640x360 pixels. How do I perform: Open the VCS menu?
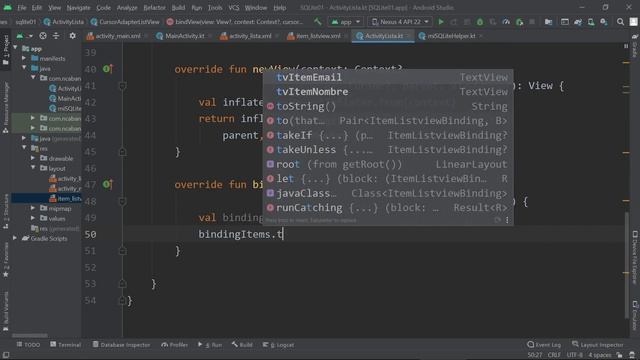pyautogui.click(x=234, y=8)
